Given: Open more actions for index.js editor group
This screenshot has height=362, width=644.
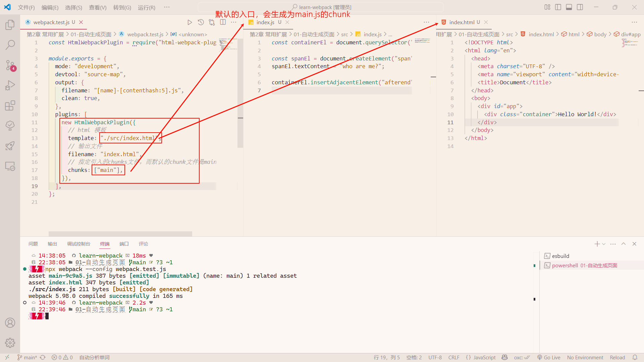Looking at the screenshot, I should (x=426, y=22).
